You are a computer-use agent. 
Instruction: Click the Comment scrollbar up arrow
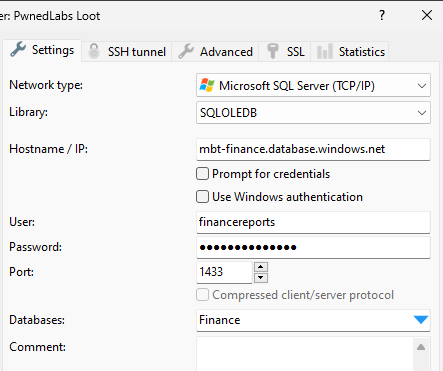[x=421, y=347]
